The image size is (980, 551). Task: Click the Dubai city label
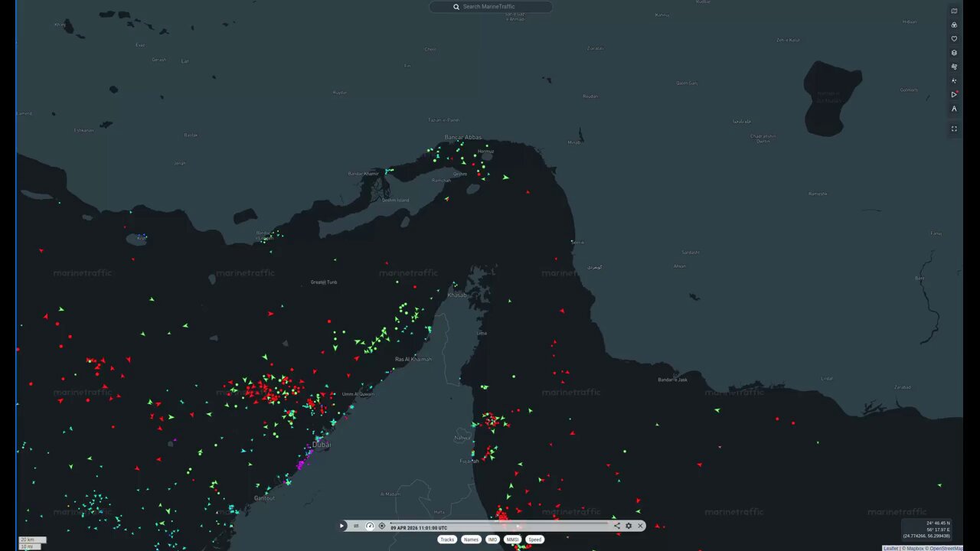(322, 445)
